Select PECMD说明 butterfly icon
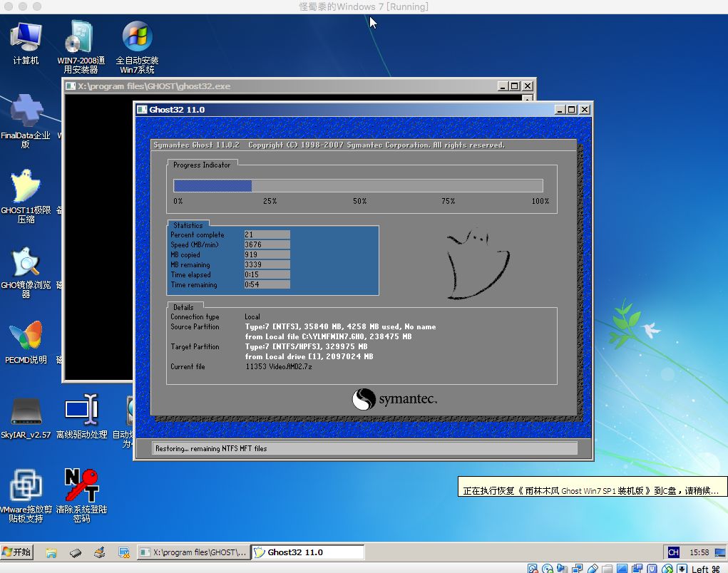 (x=26, y=342)
